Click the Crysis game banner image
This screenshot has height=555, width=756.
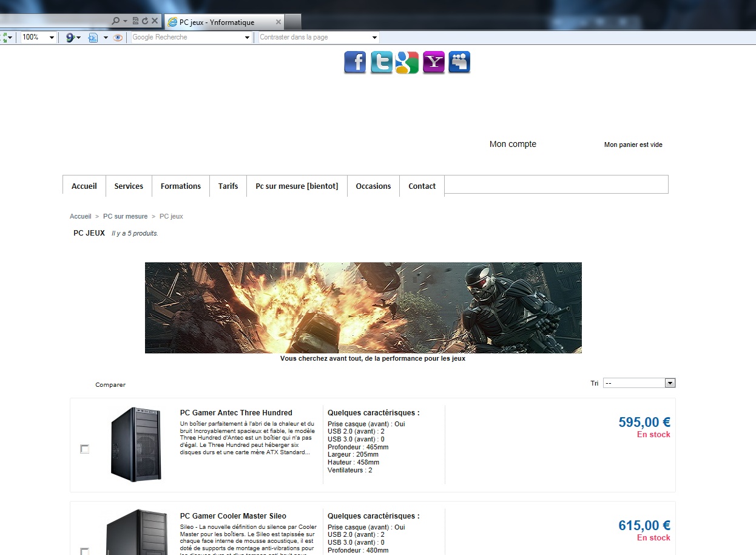point(363,308)
